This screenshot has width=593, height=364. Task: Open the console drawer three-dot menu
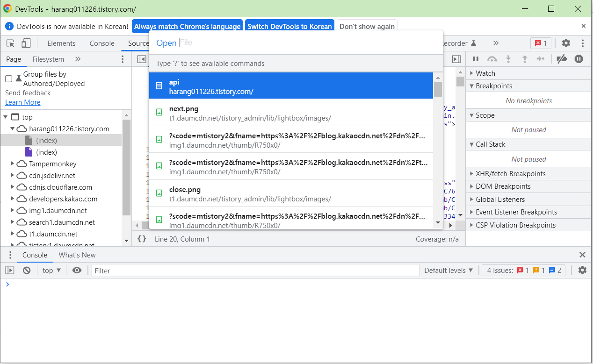pos(10,255)
